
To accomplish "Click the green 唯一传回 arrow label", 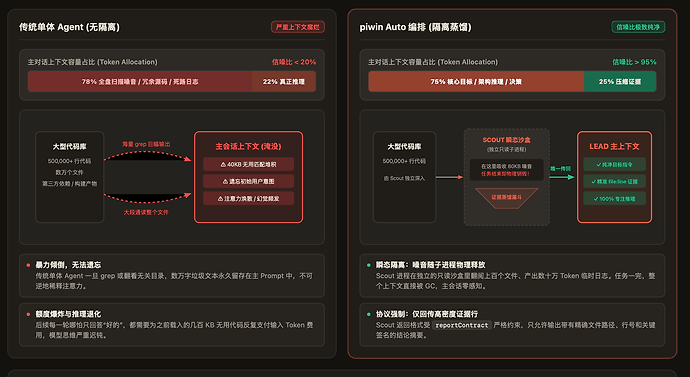I will tap(560, 168).
